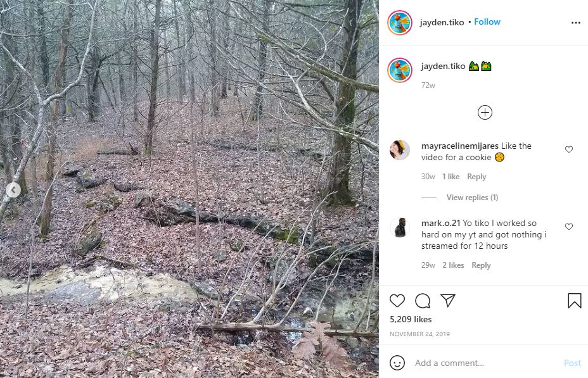Reply to mayracelinemijares's comment
Image resolution: width=588 pixels, height=378 pixels.
[x=476, y=177]
